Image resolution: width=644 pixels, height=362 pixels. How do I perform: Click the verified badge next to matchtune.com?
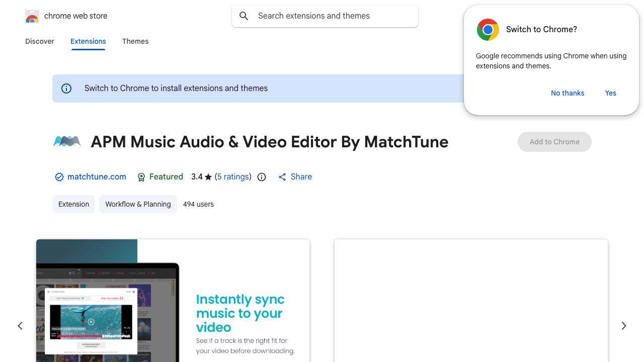59,177
